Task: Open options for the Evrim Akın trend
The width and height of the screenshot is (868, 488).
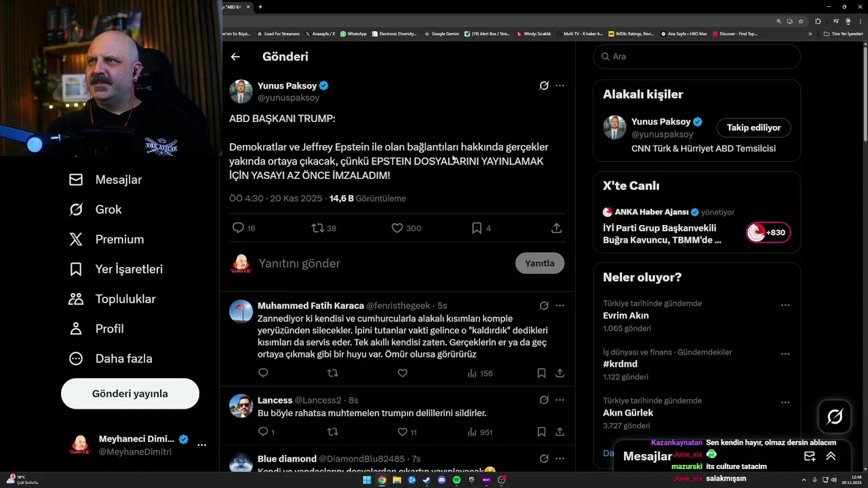Action: [x=785, y=305]
